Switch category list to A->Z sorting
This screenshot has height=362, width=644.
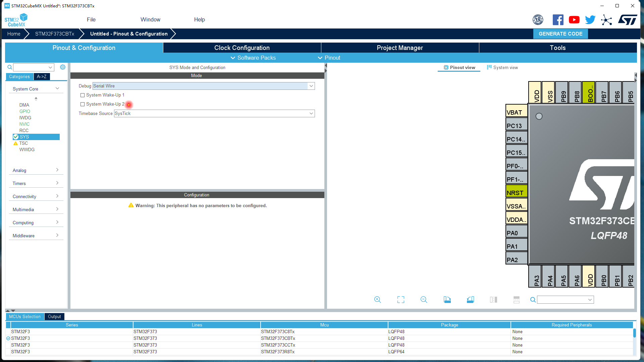coord(42,77)
